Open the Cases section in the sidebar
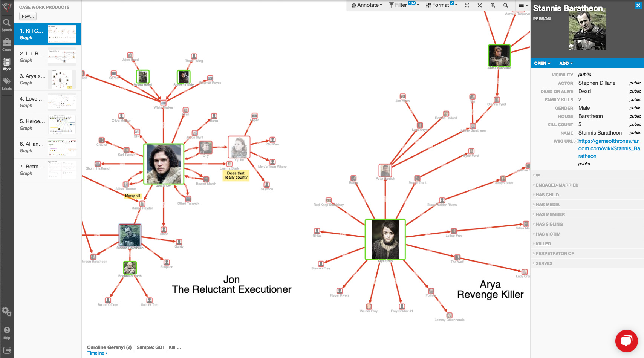The height and width of the screenshot is (358, 644). [x=7, y=45]
